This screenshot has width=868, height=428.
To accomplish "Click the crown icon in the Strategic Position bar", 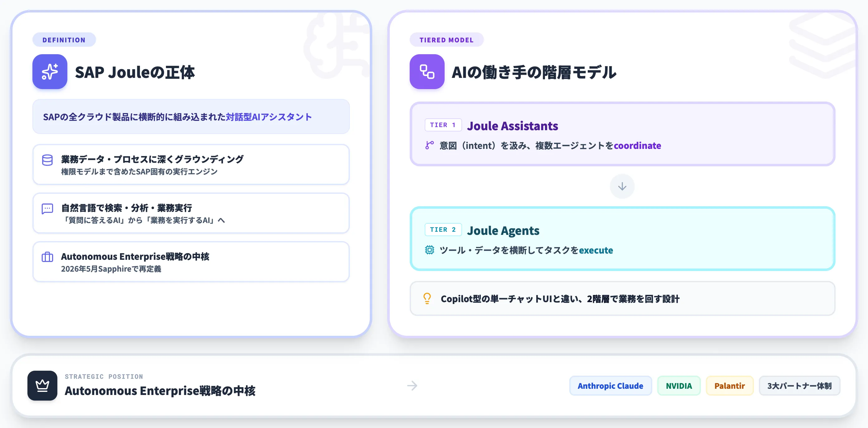I will coord(42,386).
